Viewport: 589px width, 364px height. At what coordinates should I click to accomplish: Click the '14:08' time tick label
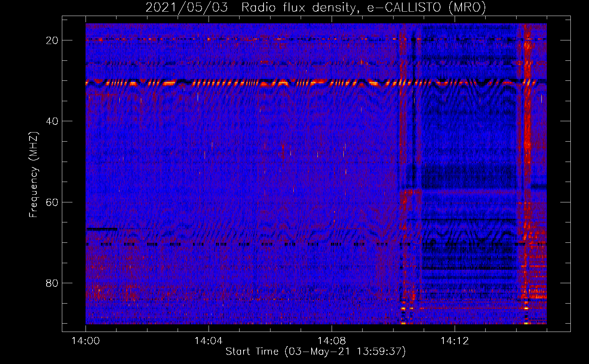click(332, 341)
